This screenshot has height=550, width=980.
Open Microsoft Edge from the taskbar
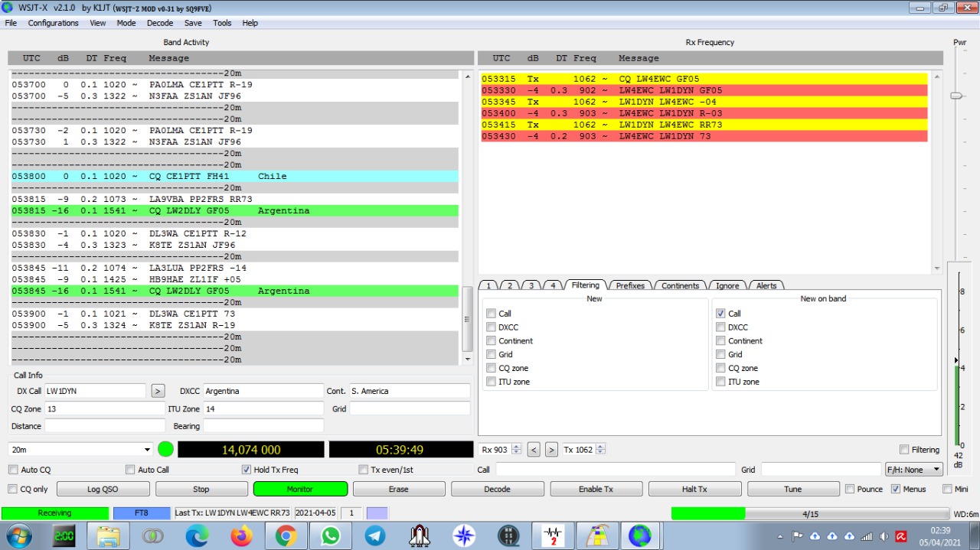tap(197, 536)
